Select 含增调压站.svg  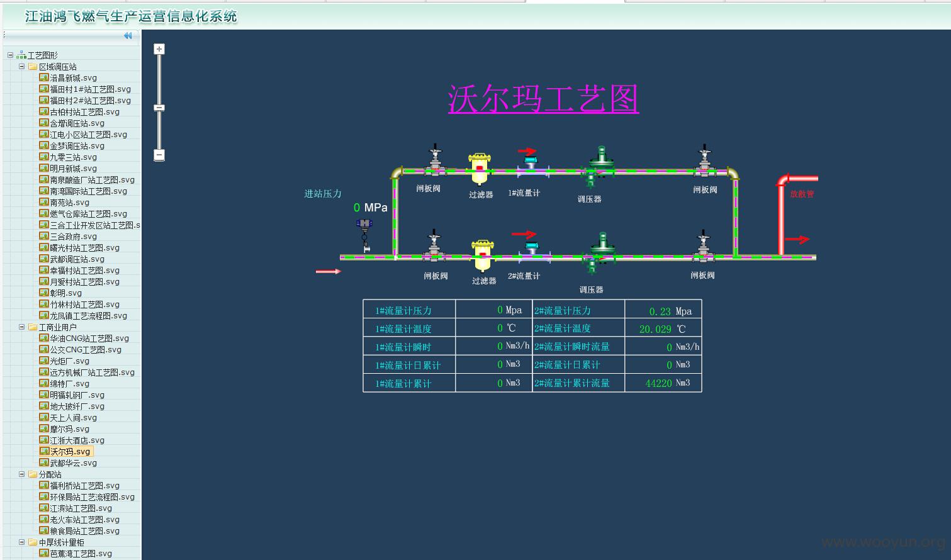pos(77,123)
